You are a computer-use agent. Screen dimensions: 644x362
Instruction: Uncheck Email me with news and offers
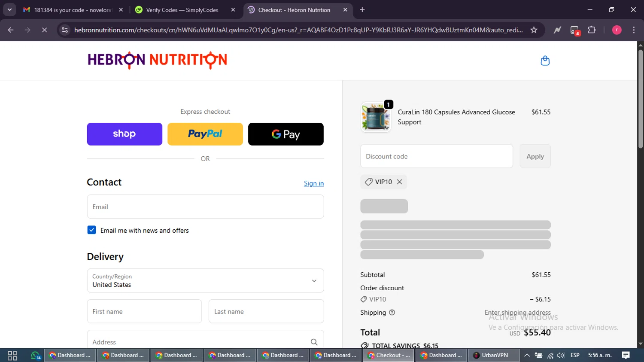click(x=91, y=230)
